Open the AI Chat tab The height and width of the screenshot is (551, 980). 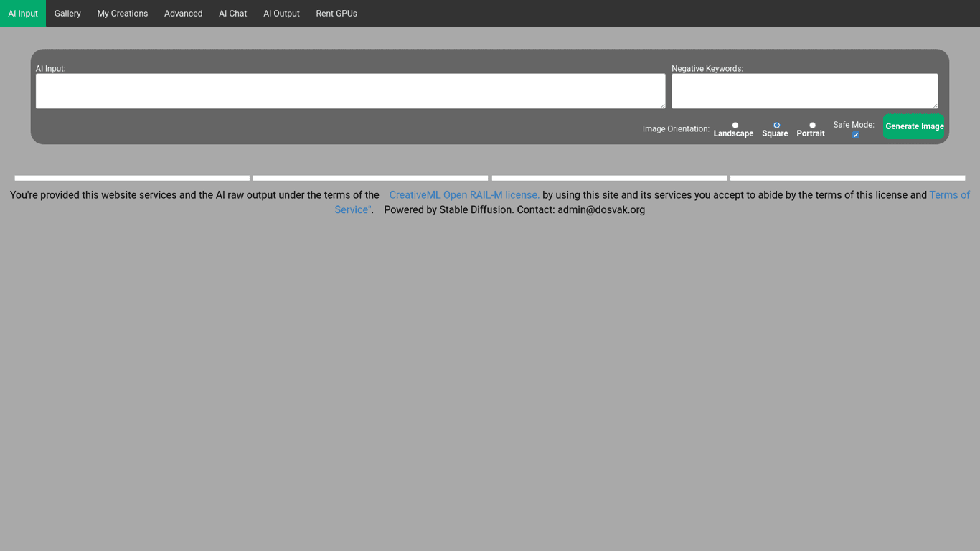[232, 13]
